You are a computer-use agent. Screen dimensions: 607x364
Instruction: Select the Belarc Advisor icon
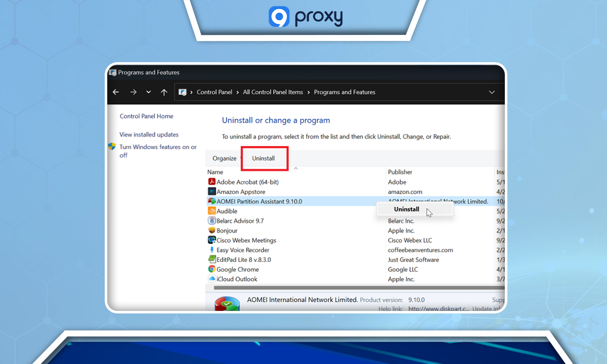tap(211, 221)
